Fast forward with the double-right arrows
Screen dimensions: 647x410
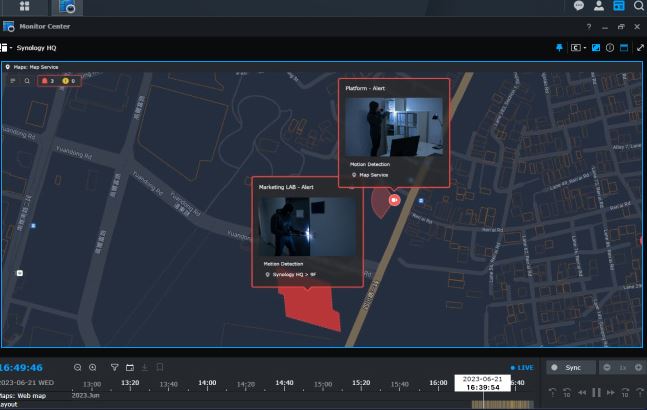point(611,393)
